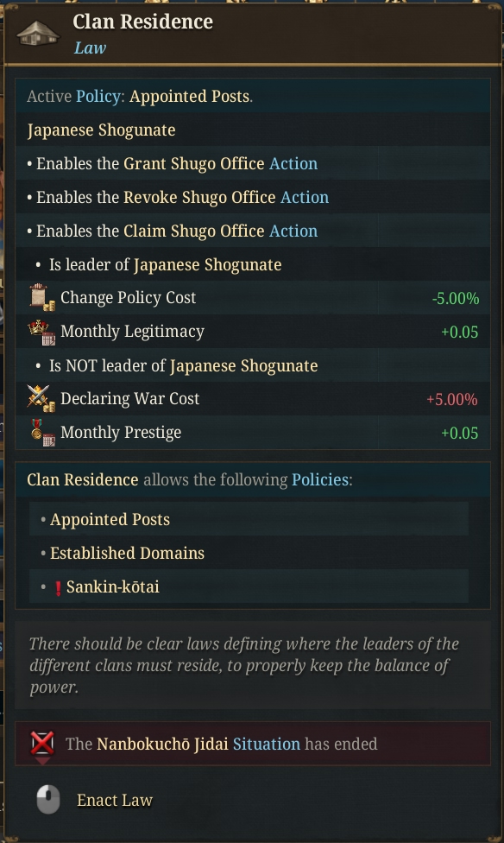Open the Claim Shugo Office link
504x843 pixels.
tap(194, 231)
